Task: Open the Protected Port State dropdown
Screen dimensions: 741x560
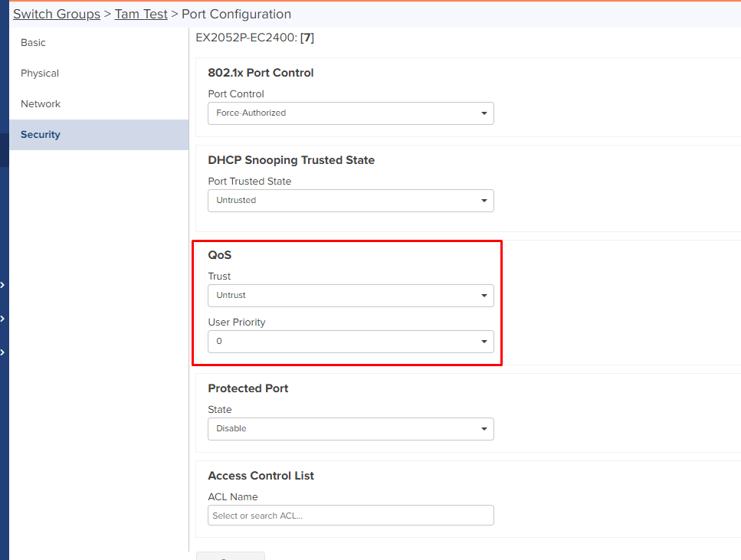Action: [x=351, y=429]
